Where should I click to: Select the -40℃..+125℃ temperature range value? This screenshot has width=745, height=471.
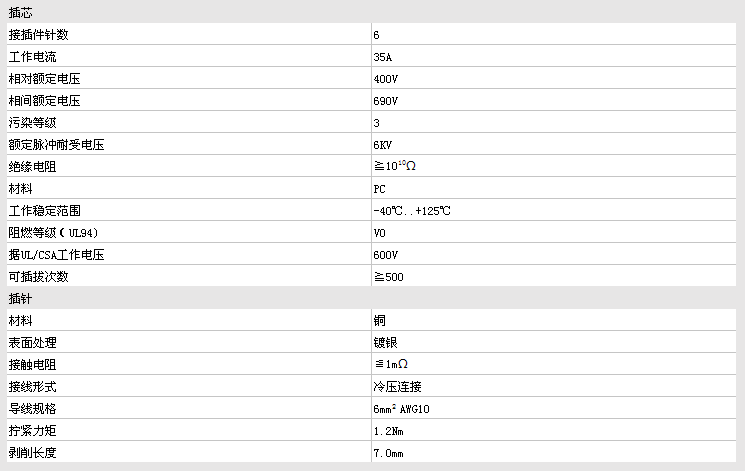click(x=412, y=211)
